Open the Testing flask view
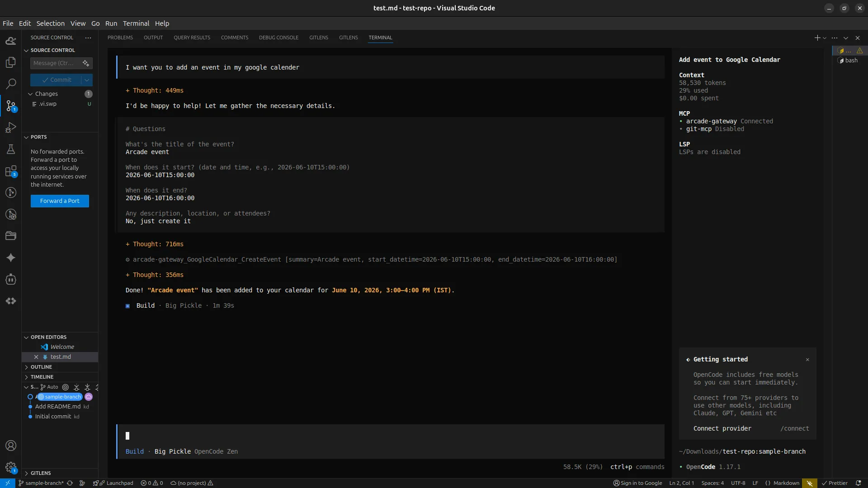This screenshot has height=488, width=868. [x=11, y=149]
